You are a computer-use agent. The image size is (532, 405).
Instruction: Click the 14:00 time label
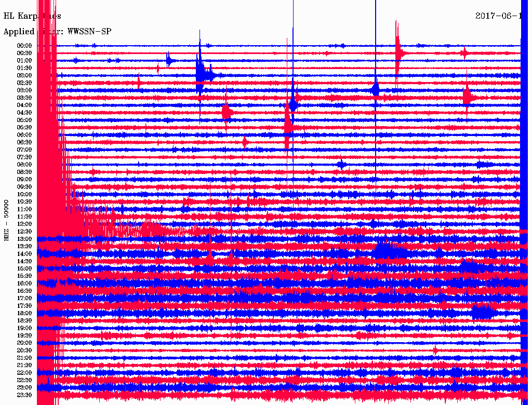tap(24, 254)
